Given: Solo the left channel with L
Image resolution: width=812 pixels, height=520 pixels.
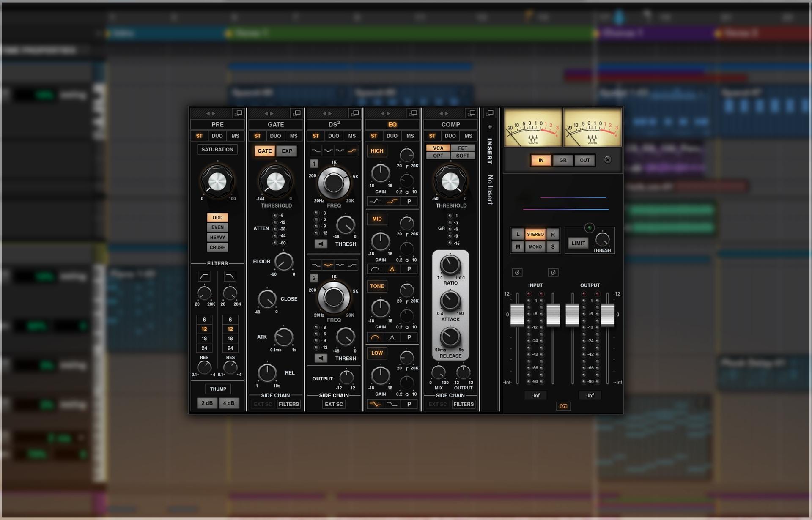Looking at the screenshot, I should [x=518, y=234].
